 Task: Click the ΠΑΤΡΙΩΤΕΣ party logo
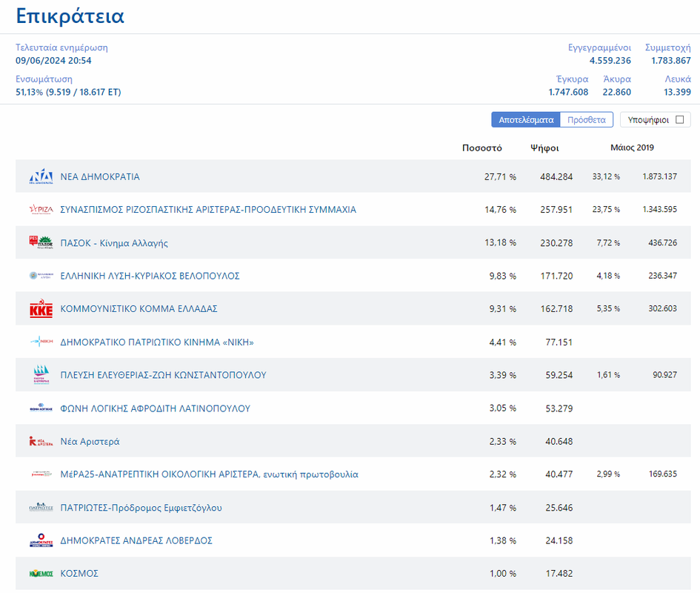coord(41,507)
